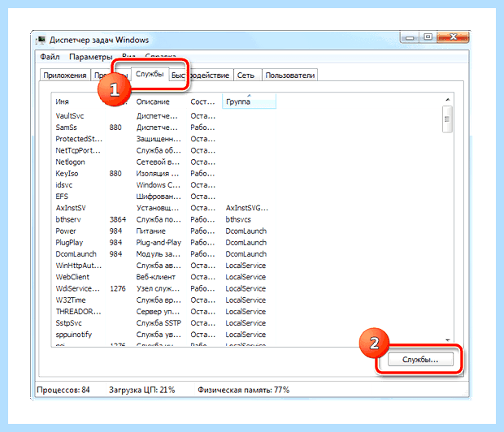
Task: Select the Power service
Action: click(x=66, y=231)
